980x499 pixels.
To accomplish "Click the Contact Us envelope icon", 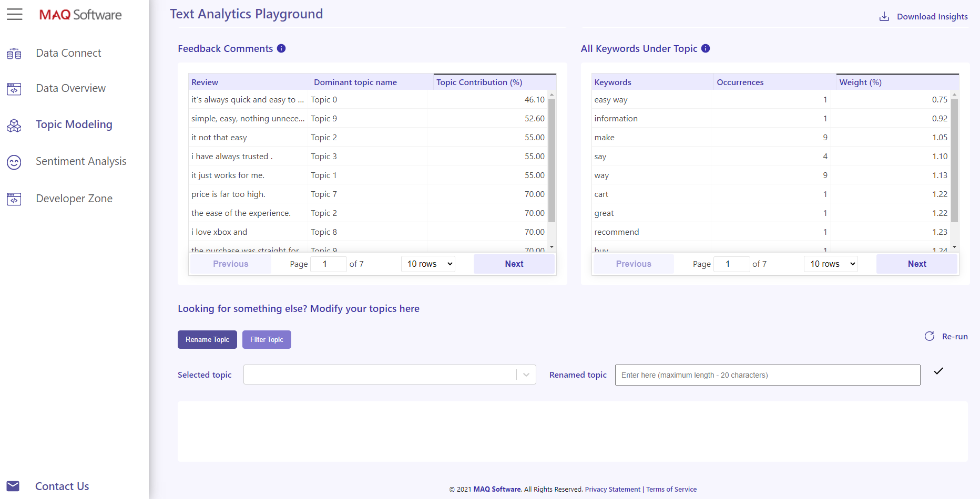I will tap(13, 486).
